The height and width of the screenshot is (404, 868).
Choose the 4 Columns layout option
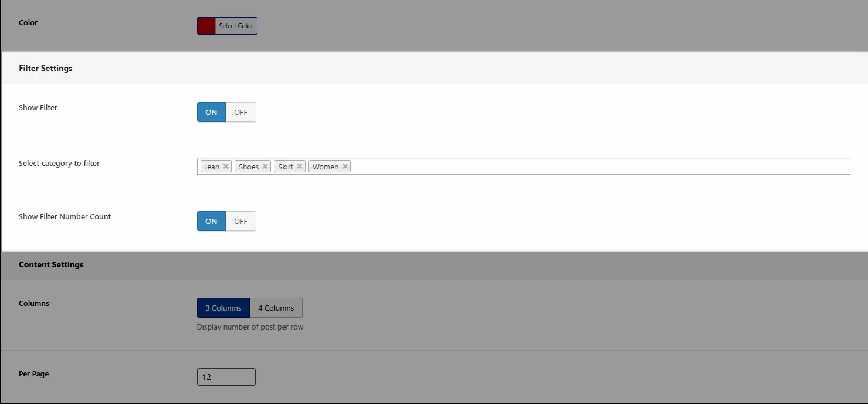(x=276, y=308)
